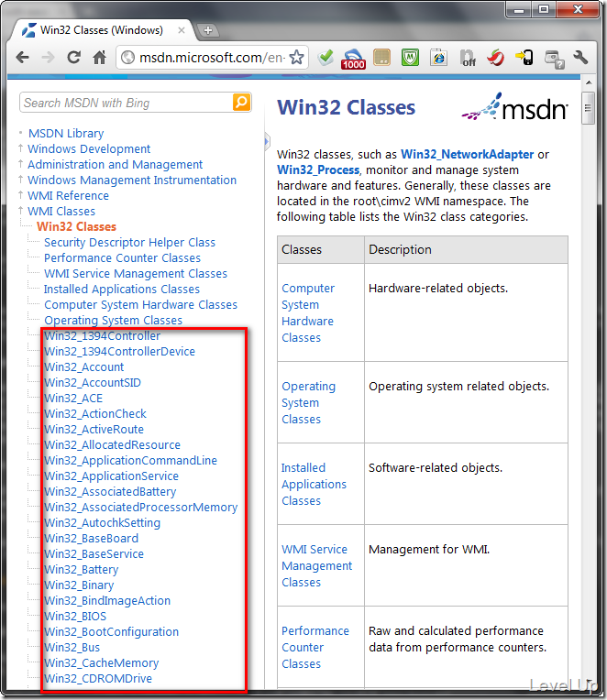
Task: Open Win32_ApplicationCommandLine class page
Action: coord(130,461)
